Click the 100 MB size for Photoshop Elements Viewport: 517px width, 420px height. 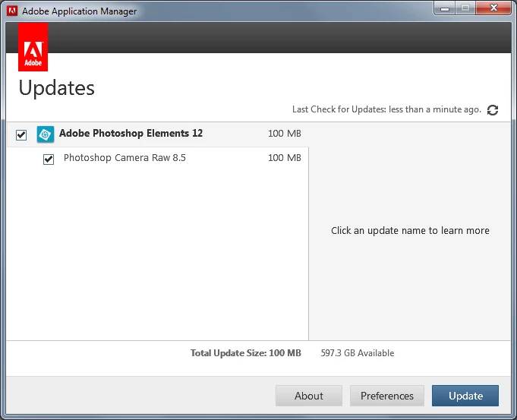285,134
